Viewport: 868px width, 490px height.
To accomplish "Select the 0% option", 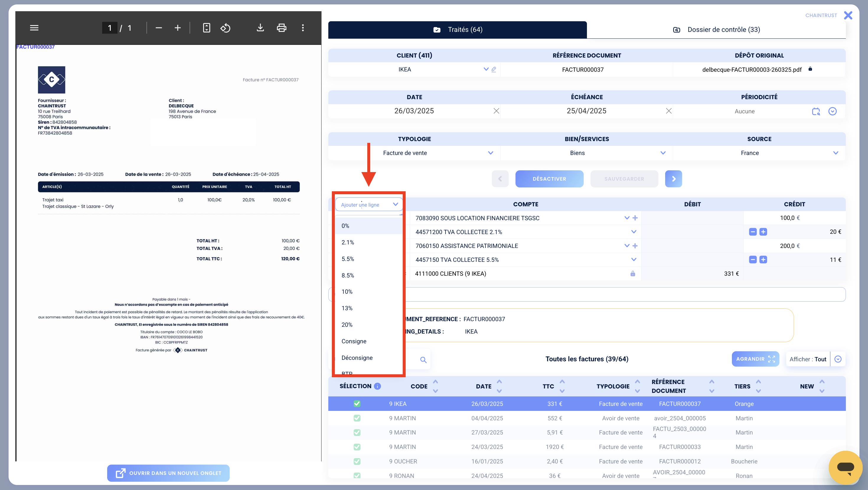I will [x=369, y=226].
